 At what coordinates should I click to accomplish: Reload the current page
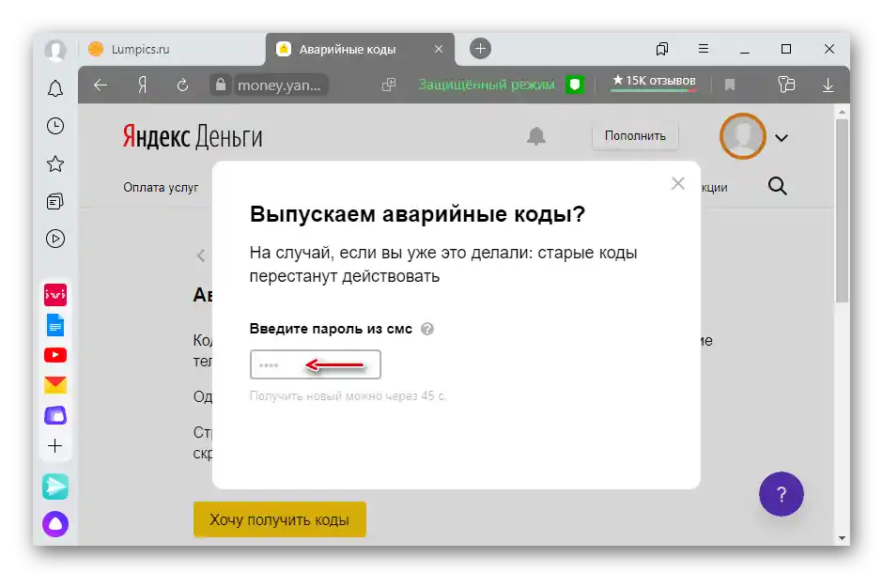(182, 85)
